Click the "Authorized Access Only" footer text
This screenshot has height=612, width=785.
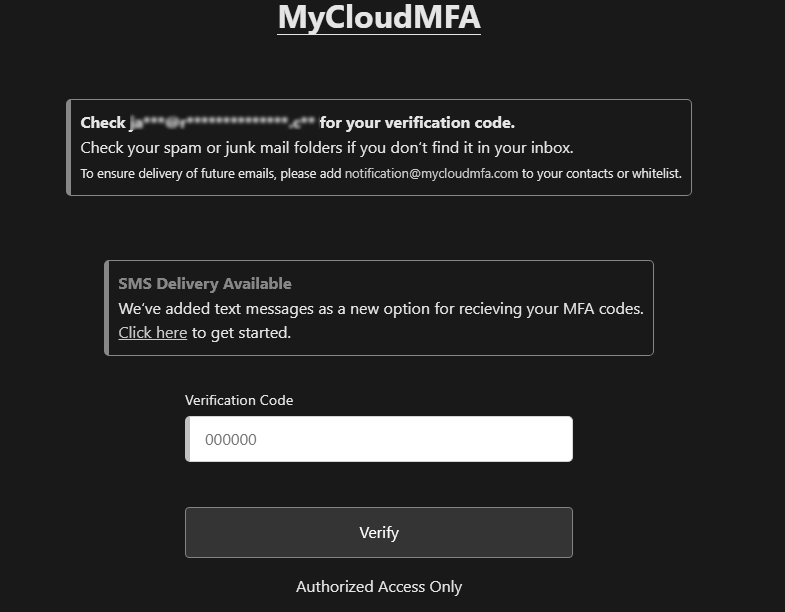point(379,587)
